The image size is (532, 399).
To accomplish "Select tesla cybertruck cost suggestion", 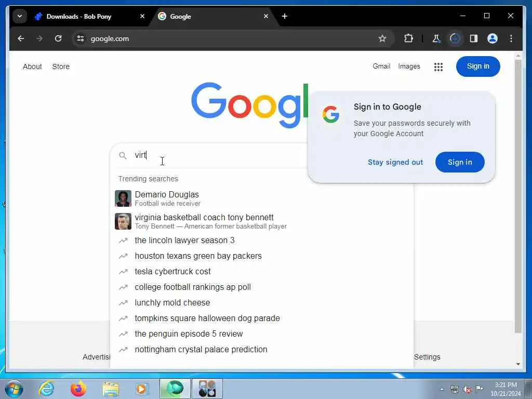I will click(261, 271).
